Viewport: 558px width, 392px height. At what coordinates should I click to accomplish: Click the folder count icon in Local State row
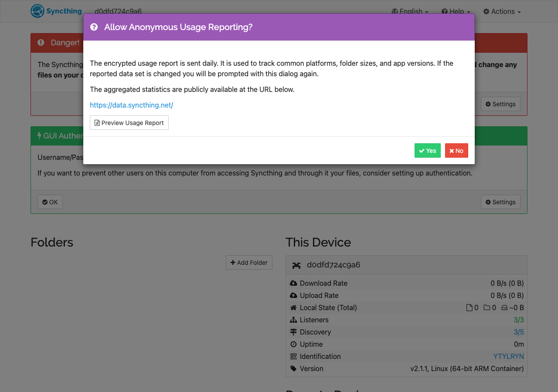(x=487, y=308)
